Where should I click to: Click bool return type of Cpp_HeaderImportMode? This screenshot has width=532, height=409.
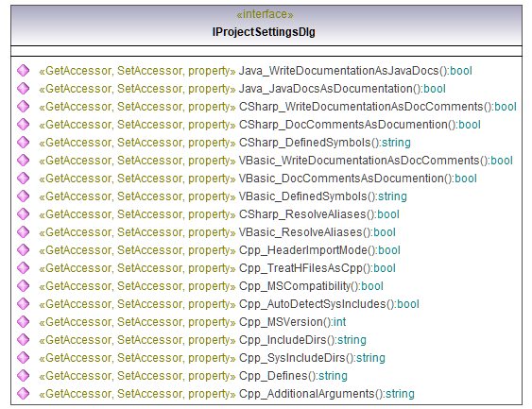(x=389, y=250)
